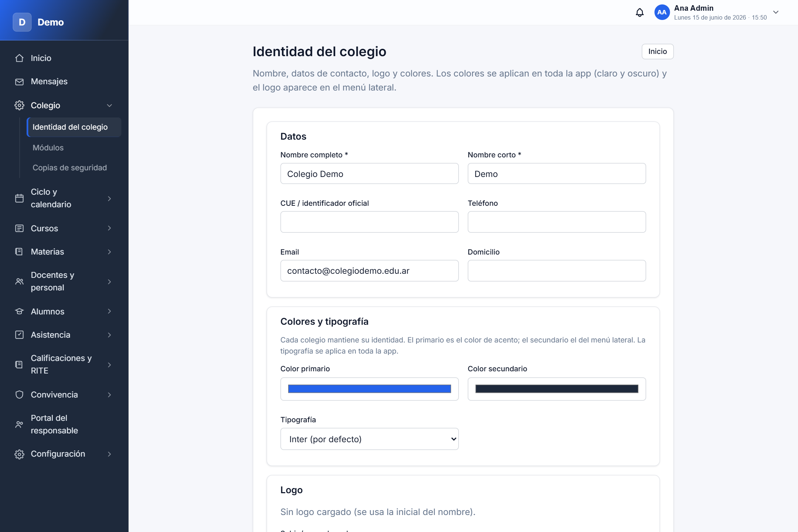Screen dimensions: 798x532
Task: Collapse the Colegio menu section
Action: (109, 106)
